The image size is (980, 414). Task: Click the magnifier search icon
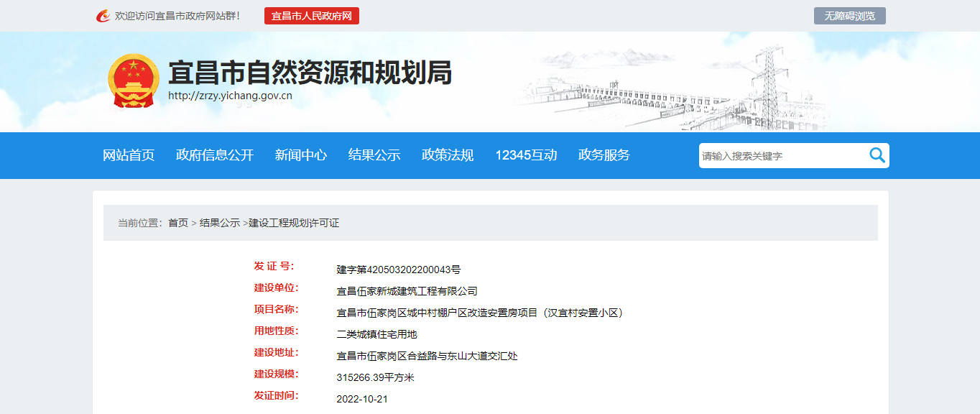[x=877, y=155]
